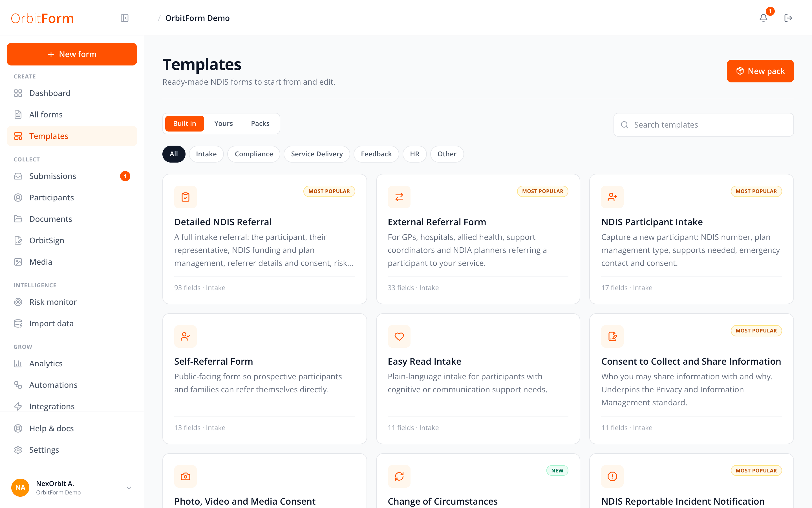Filter templates by HR
Screen dimensions: 812x508
414,154
